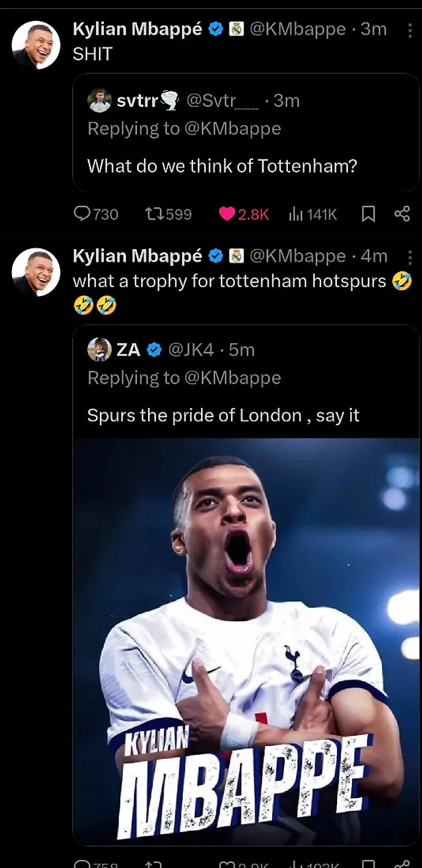Share the "SHIT" tweet
Screen dimensions: 422x868
[402, 214]
